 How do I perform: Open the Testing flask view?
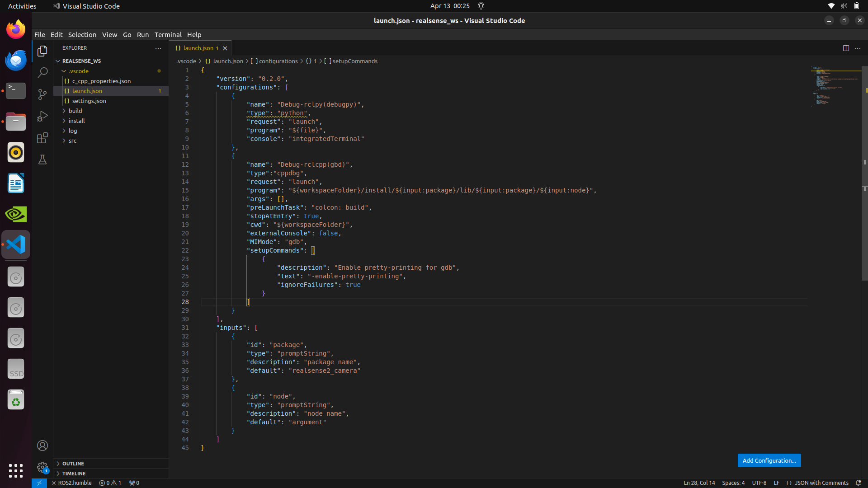[x=42, y=160]
